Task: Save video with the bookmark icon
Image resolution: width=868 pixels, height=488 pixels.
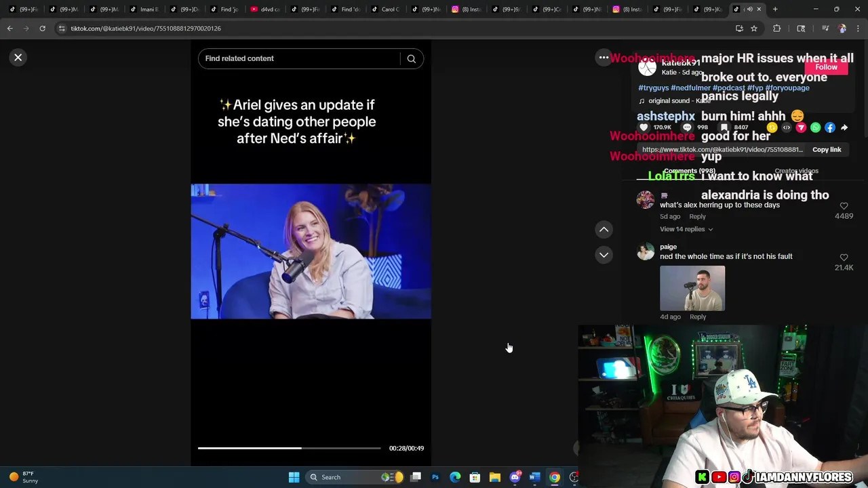Action: [x=724, y=127]
